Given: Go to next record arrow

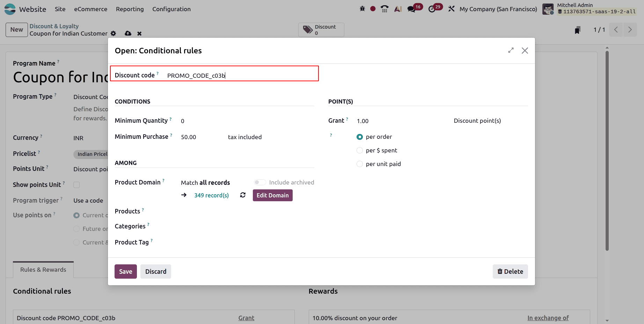Looking at the screenshot, I should (x=630, y=30).
